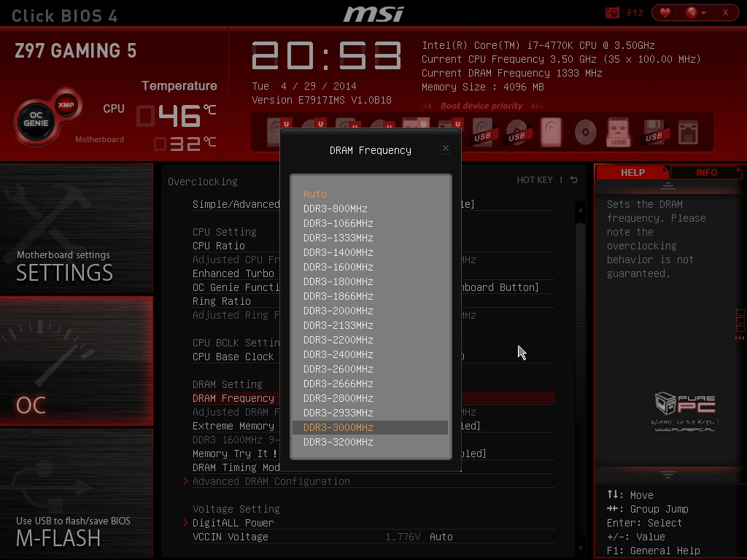This screenshot has height=560, width=747.
Task: Click the X exit button in the top bar
Action: point(725,13)
